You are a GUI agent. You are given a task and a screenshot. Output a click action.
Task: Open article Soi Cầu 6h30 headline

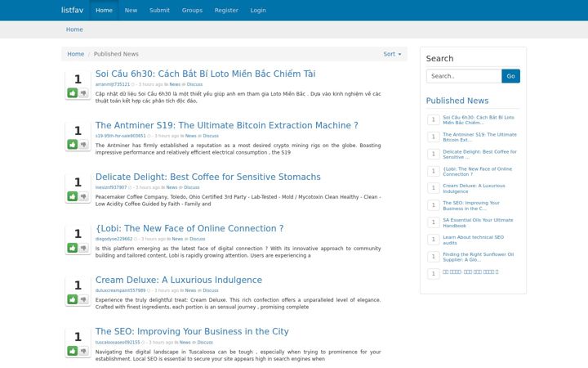205,74
